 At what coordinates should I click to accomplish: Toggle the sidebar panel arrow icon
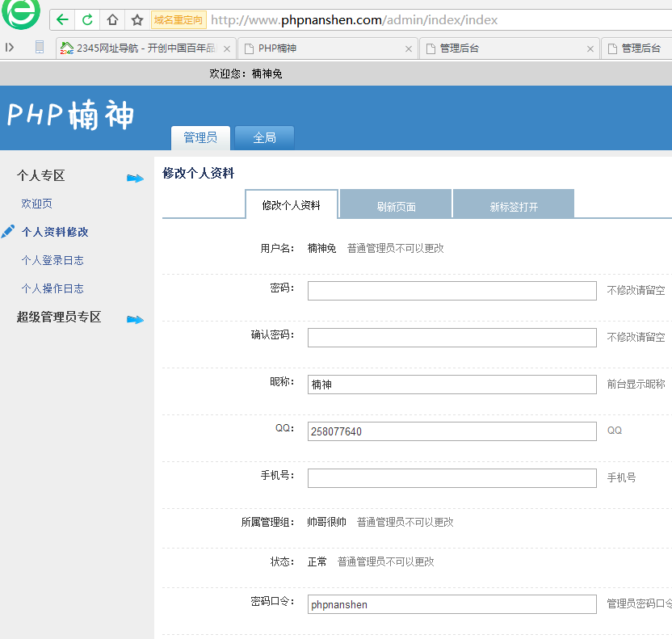pyautogui.click(x=10, y=47)
